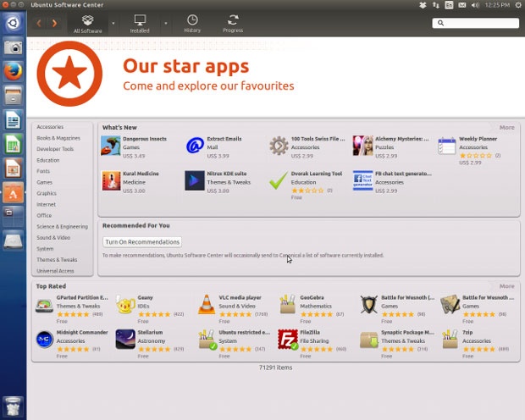
Task: Expand the All Software dropdown arrow
Action: tap(113, 23)
